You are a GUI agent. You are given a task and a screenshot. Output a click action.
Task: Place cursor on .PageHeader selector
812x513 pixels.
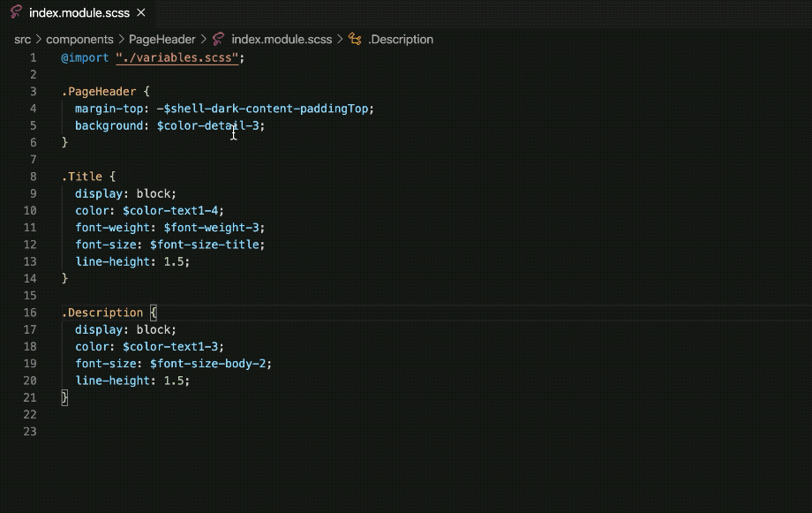click(98, 92)
